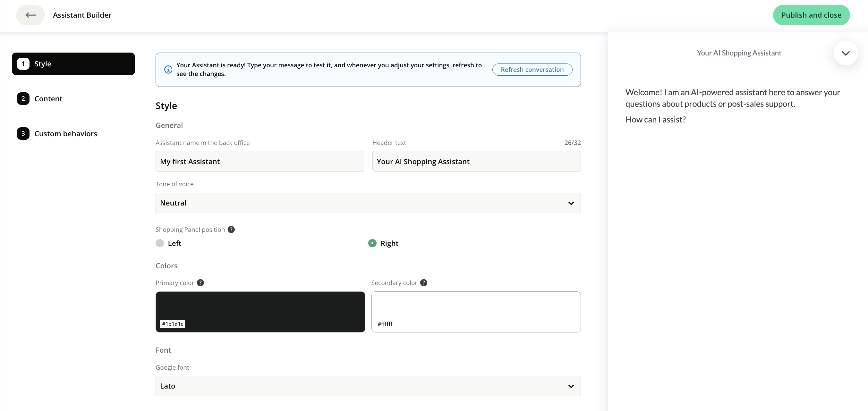Click the Header text input field
Viewport: 868px width, 411px height.
pos(476,161)
